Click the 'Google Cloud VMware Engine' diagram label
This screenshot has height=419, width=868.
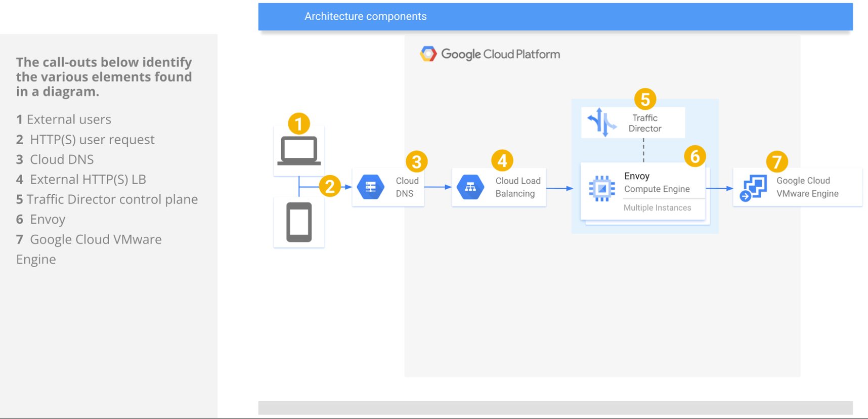[x=807, y=187]
